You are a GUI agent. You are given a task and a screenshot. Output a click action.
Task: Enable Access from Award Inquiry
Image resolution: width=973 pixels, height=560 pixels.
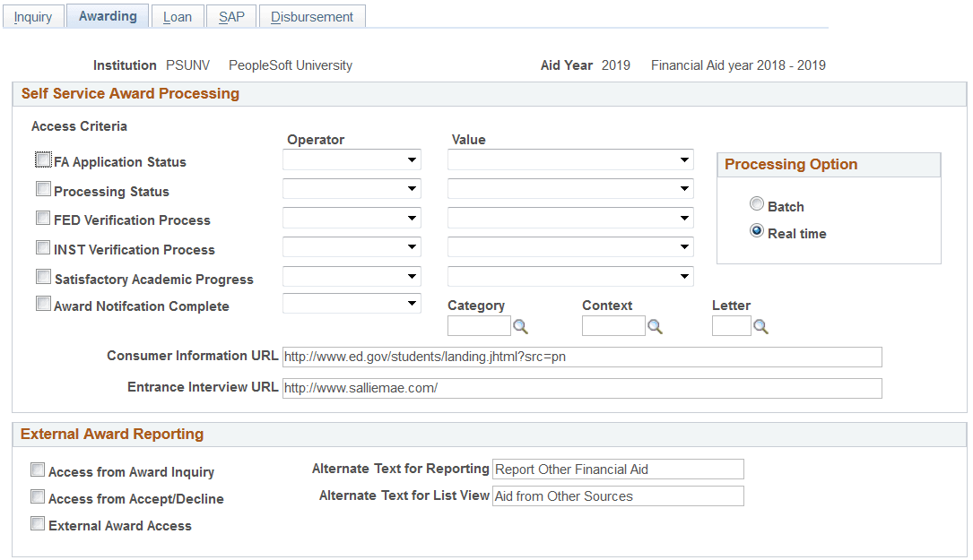point(38,470)
